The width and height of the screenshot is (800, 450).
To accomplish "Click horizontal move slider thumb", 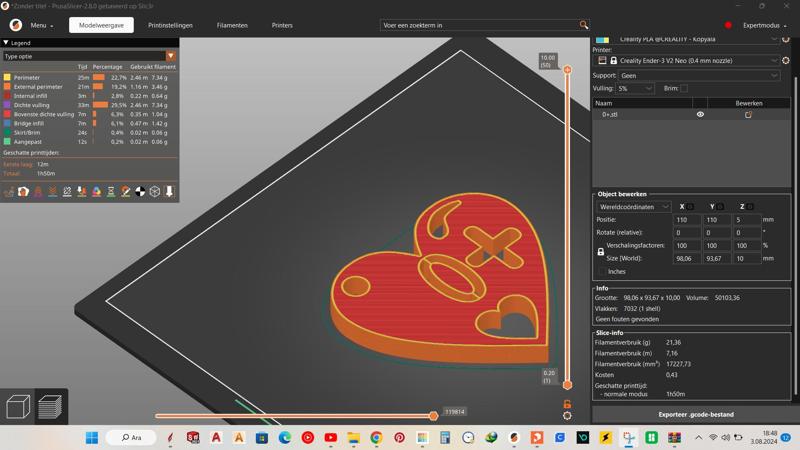I will click(x=433, y=416).
